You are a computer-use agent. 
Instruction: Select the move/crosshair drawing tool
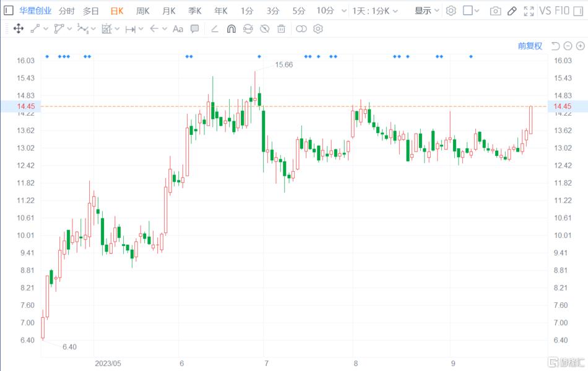click(x=19, y=29)
